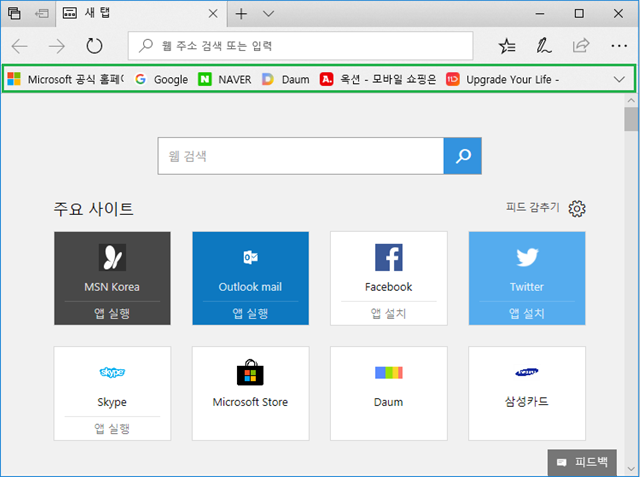Open Microsoft 공식 홈페이지 favorite
640x477 pixels.
click(66, 79)
